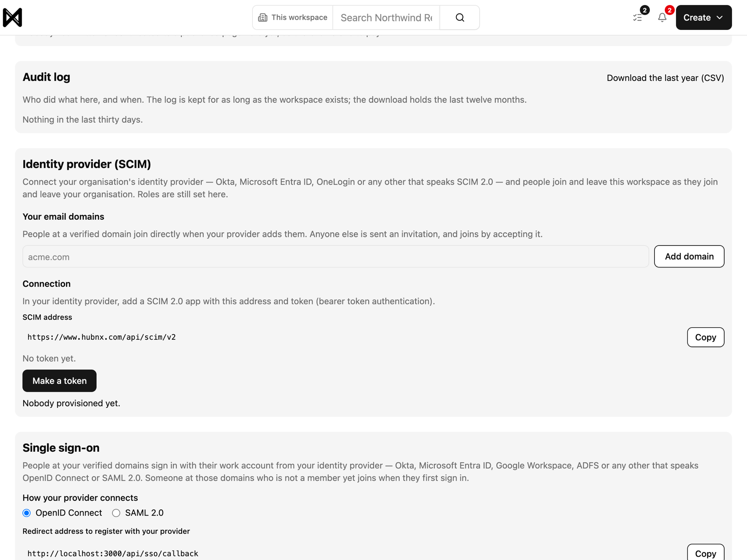Expand the Create dropdown
This screenshot has height=560, width=747.
(x=704, y=17)
